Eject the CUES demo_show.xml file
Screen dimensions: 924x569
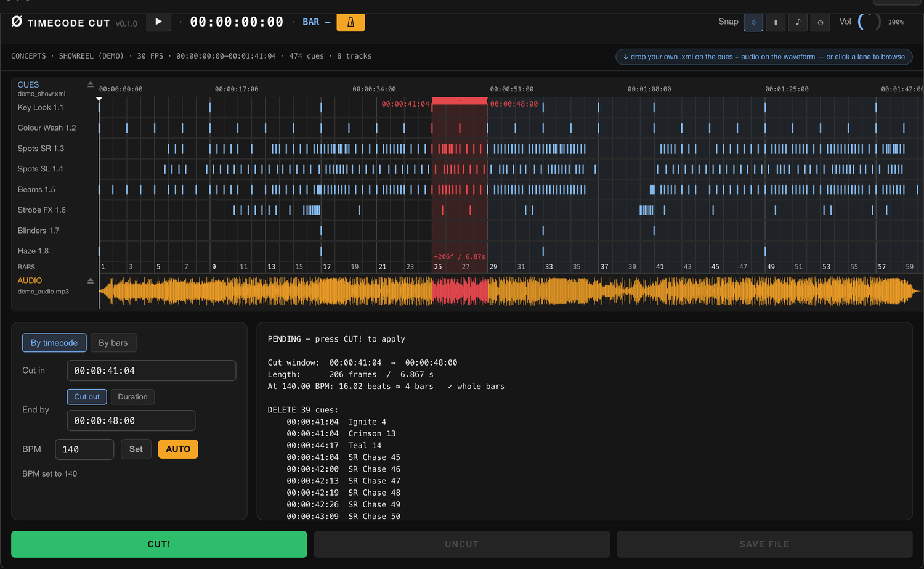click(91, 84)
